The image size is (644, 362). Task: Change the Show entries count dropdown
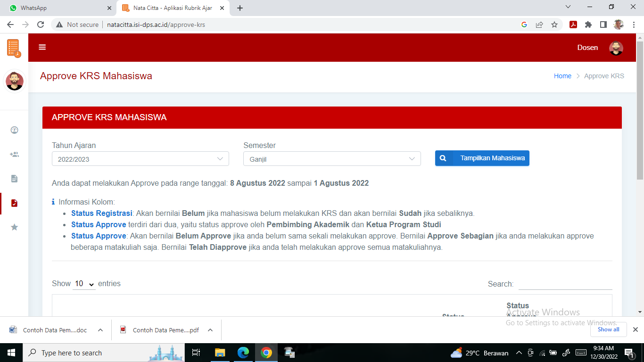tap(84, 284)
